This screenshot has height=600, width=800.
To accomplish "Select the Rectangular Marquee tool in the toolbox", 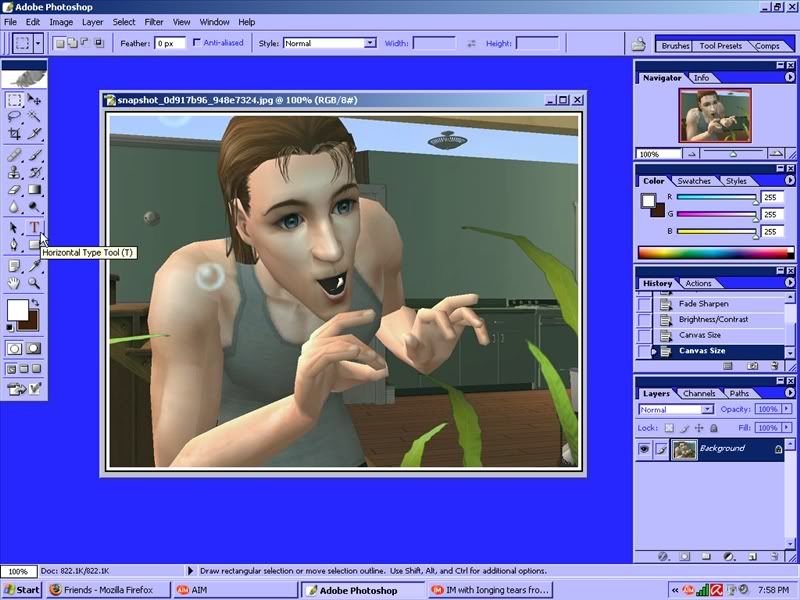I will pyautogui.click(x=14, y=99).
